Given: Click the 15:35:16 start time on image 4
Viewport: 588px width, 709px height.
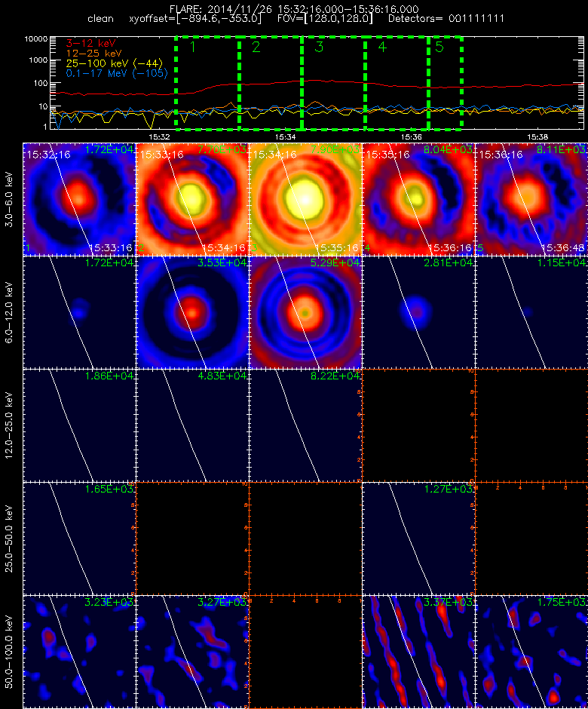Looking at the screenshot, I should click(387, 155).
